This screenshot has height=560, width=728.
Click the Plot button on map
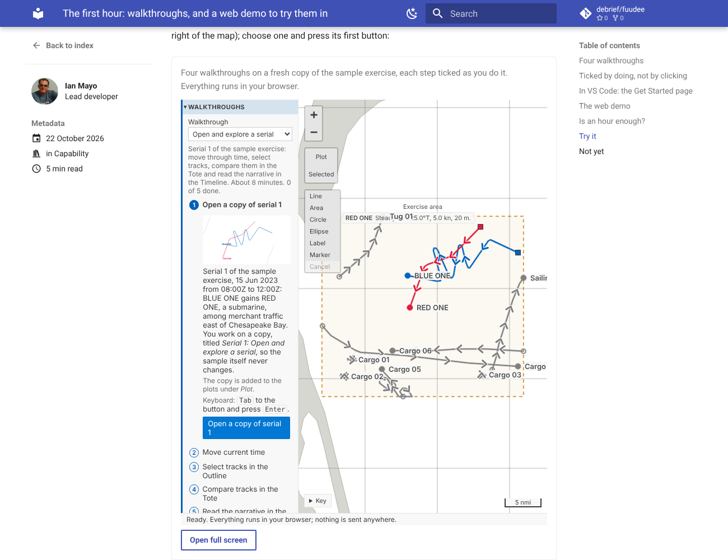coord(321,157)
